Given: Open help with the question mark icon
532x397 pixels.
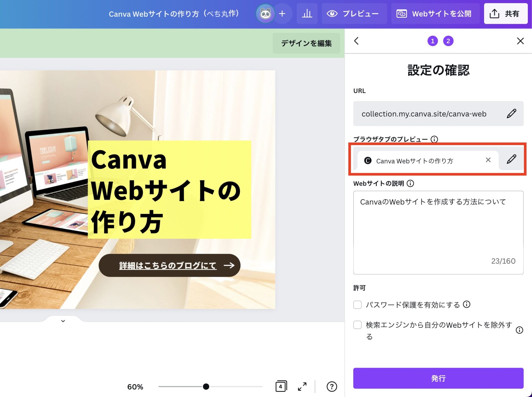Looking at the screenshot, I should [332, 386].
